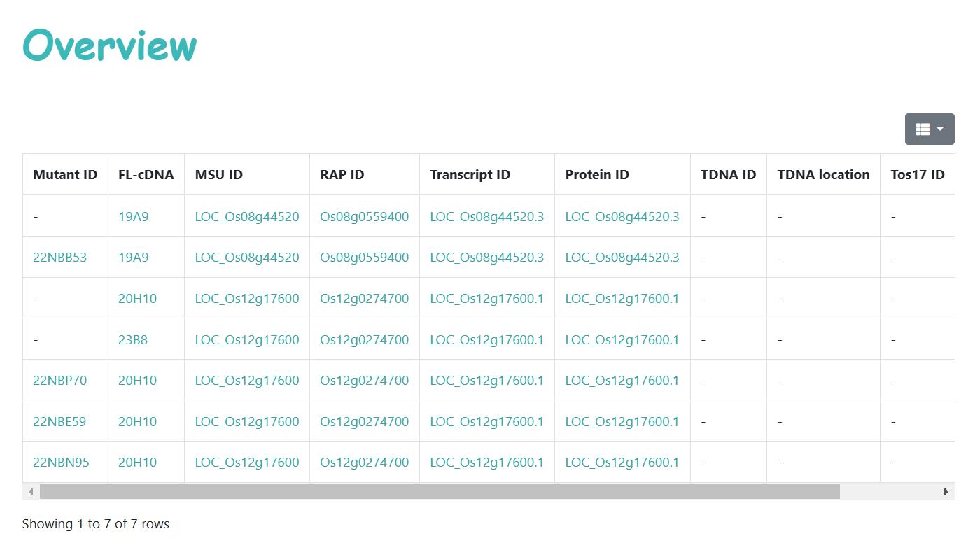Open LOC_Os12g17600 MSU ID in 22NBP70 row
980x543 pixels.
click(x=247, y=381)
